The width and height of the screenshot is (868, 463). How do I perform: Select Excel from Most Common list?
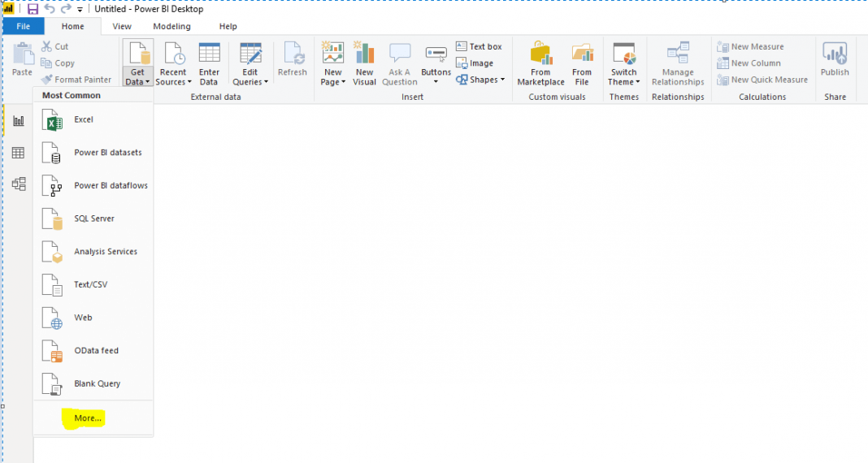[x=83, y=119]
